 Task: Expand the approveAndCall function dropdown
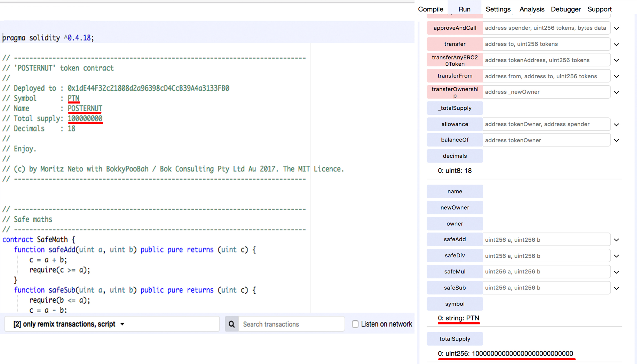(x=617, y=28)
